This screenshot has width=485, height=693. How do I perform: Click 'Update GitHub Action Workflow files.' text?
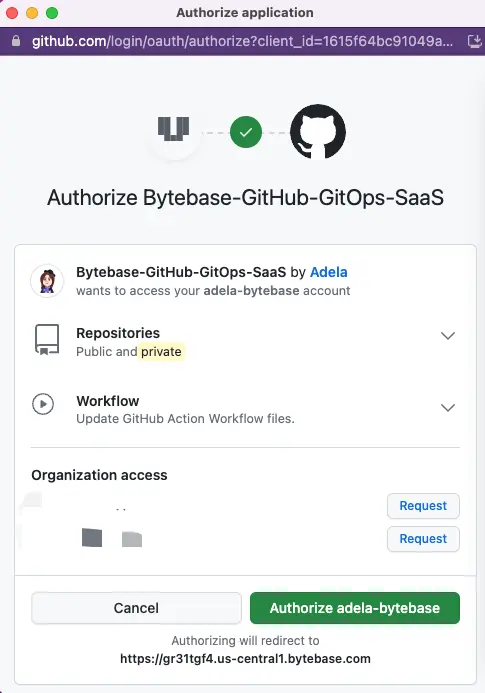pyautogui.click(x=185, y=419)
